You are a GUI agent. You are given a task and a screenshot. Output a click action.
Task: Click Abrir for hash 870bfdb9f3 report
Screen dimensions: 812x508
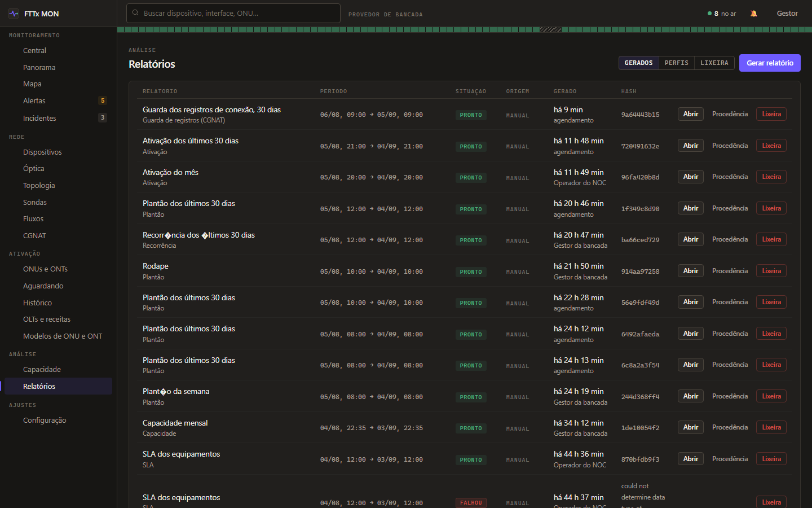(x=690, y=459)
